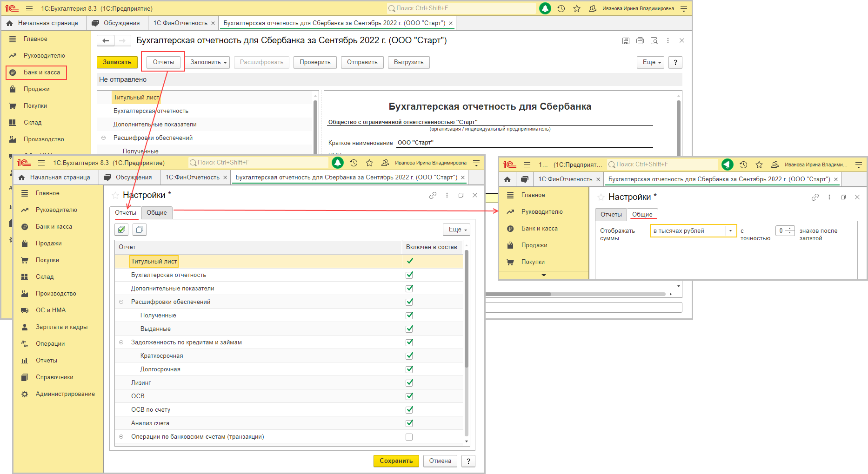Select Банк и касса in top sidebar
The width and height of the screenshot is (868, 474).
(36, 72)
